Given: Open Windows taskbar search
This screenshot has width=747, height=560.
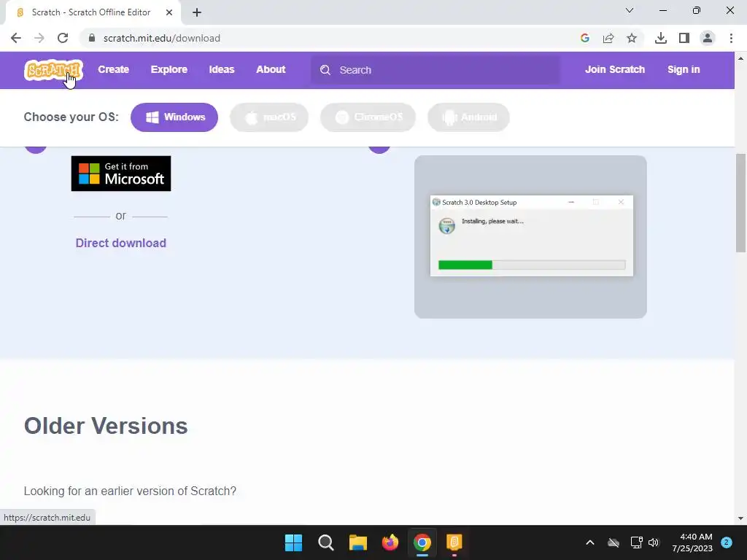Looking at the screenshot, I should (x=326, y=542).
